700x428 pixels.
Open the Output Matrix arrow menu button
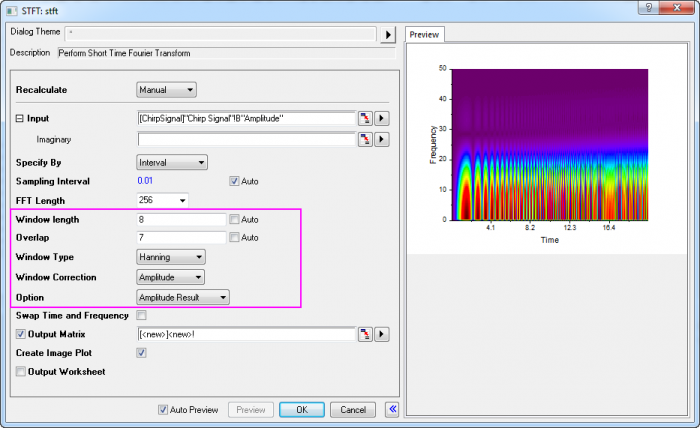[x=382, y=334]
